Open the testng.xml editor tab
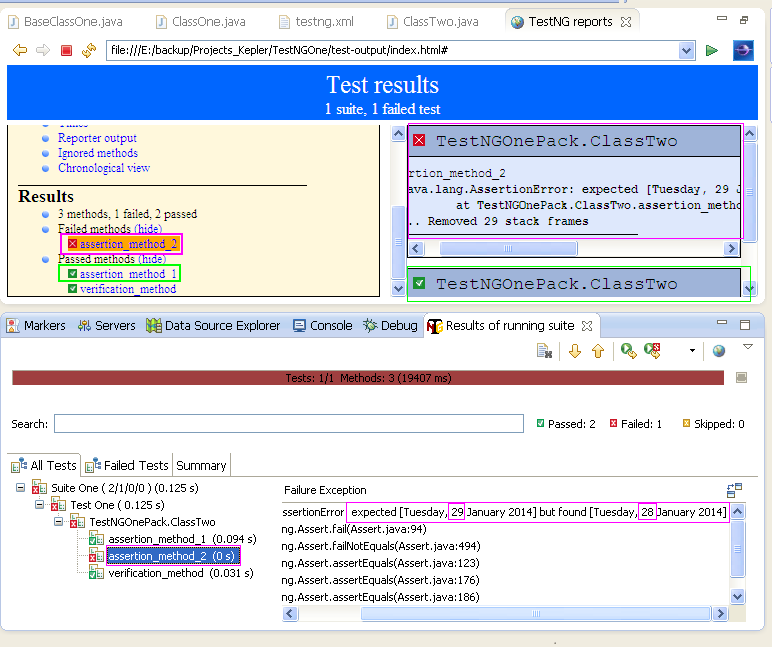 [317, 22]
